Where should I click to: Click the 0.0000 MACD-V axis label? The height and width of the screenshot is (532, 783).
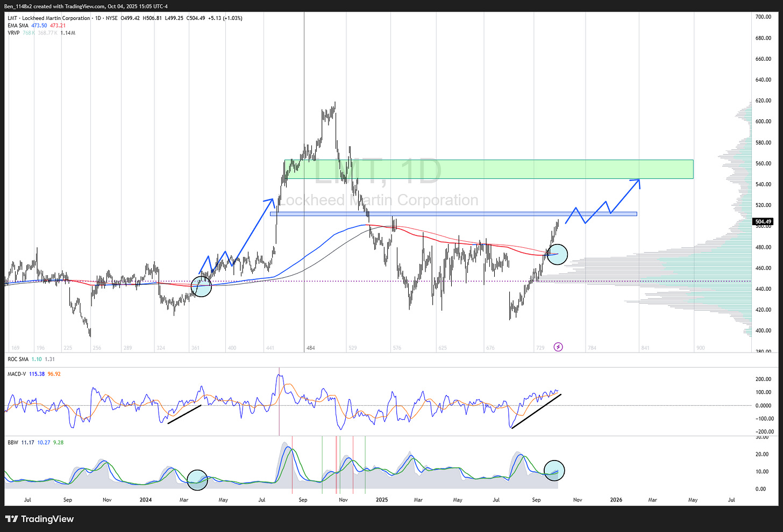pyautogui.click(x=764, y=406)
